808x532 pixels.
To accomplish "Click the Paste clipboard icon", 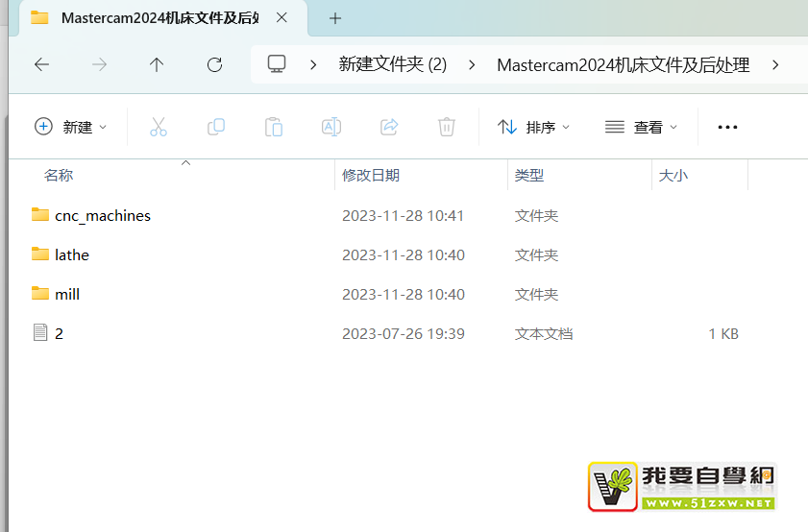I will point(274,127).
